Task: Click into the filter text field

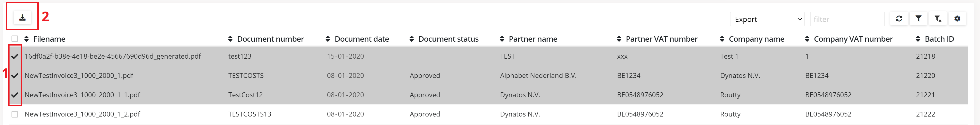Action: tap(847, 19)
